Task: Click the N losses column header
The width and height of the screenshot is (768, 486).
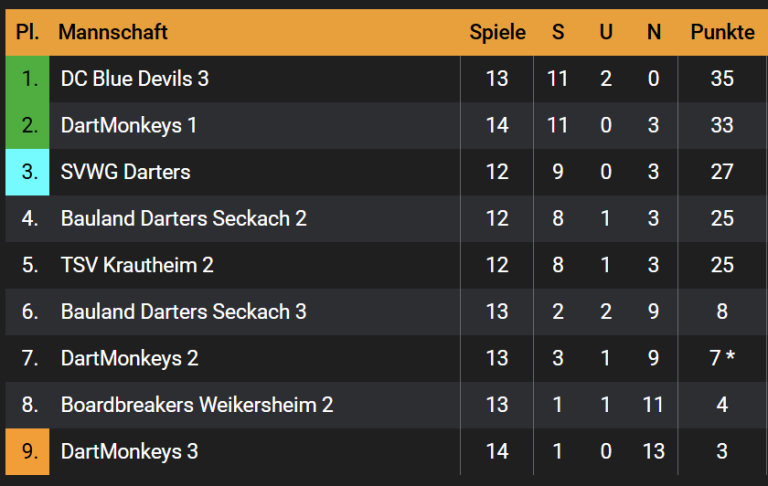Action: [654, 32]
